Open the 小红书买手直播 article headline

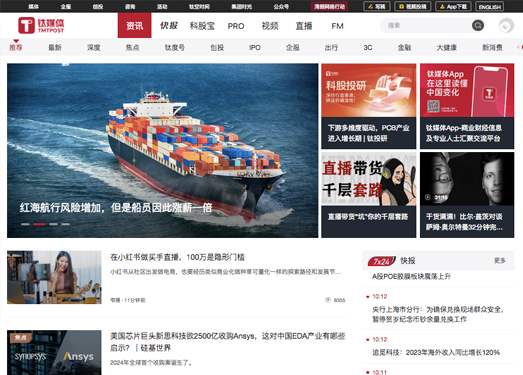[177, 257]
